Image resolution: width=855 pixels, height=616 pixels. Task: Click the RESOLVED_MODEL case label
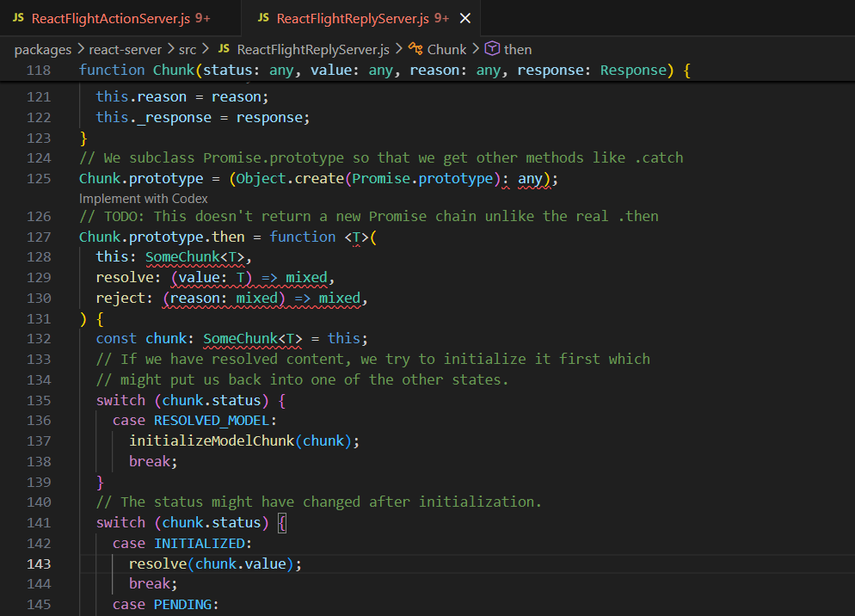pos(210,421)
